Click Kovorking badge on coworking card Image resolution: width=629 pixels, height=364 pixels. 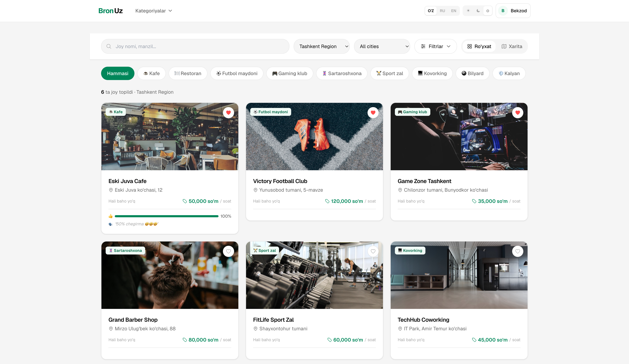(410, 250)
